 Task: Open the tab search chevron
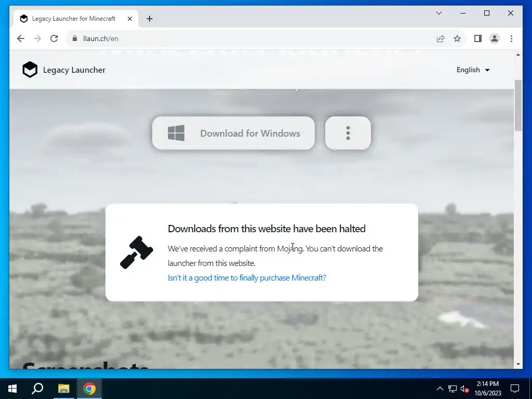(x=438, y=13)
